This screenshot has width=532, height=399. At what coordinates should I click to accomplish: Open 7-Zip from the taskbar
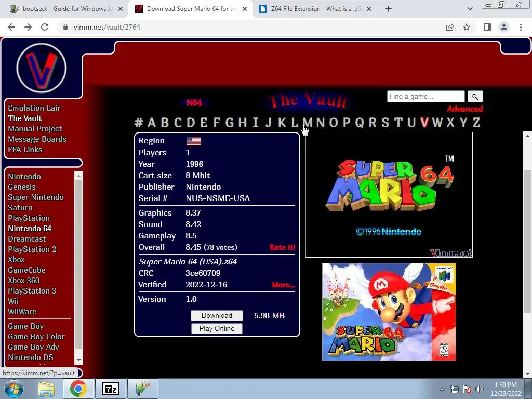(111, 389)
